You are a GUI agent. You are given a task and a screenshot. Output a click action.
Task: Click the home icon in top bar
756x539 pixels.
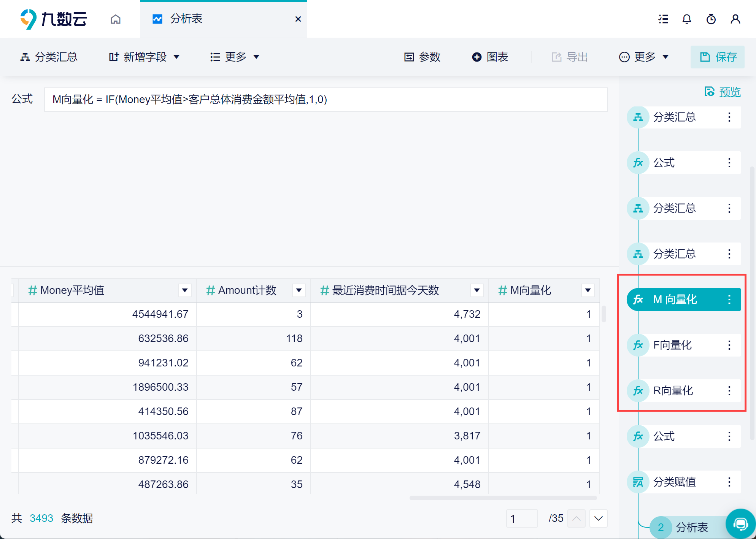[x=116, y=19]
